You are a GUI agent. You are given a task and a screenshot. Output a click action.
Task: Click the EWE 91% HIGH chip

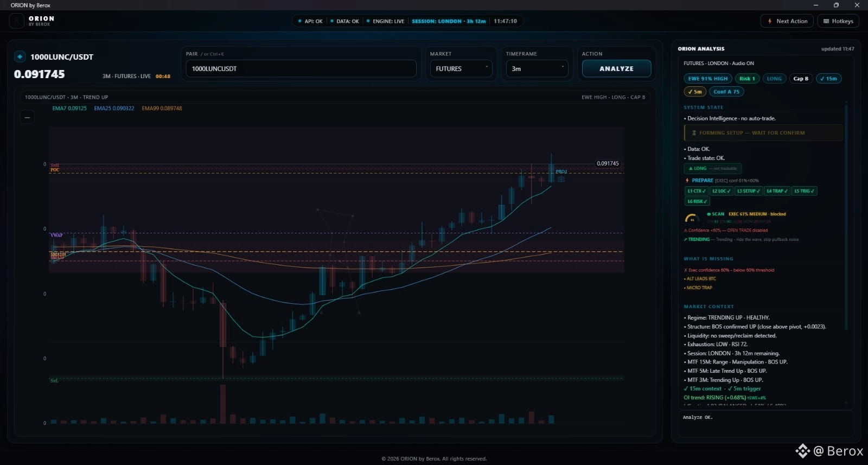[707, 79]
